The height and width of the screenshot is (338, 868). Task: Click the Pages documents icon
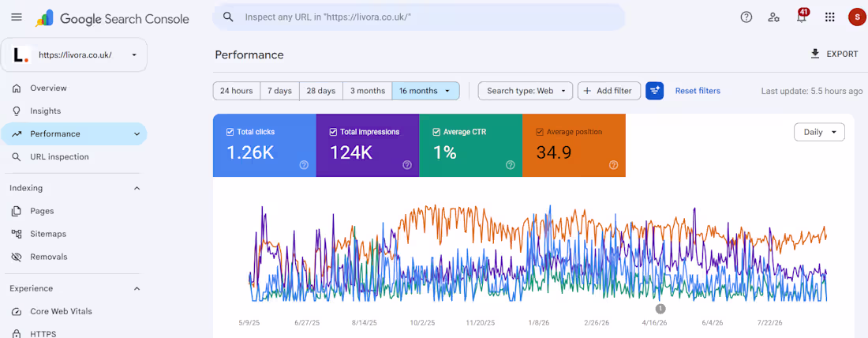point(17,211)
